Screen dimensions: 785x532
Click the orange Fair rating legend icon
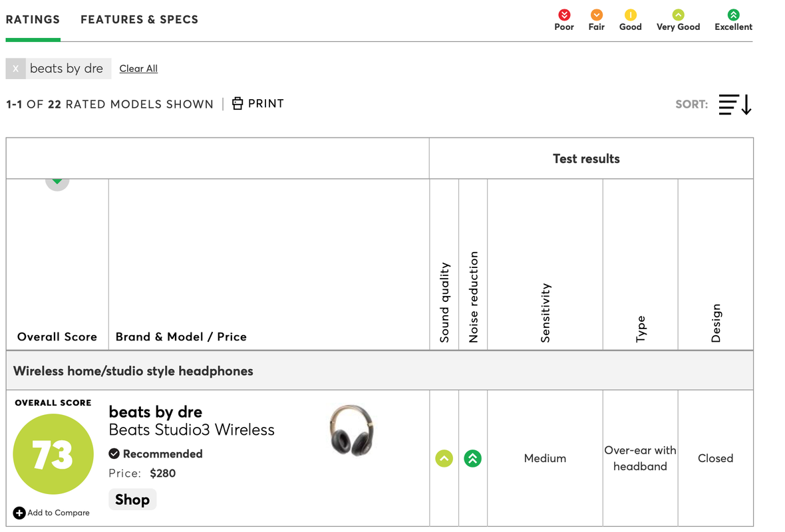(x=596, y=15)
